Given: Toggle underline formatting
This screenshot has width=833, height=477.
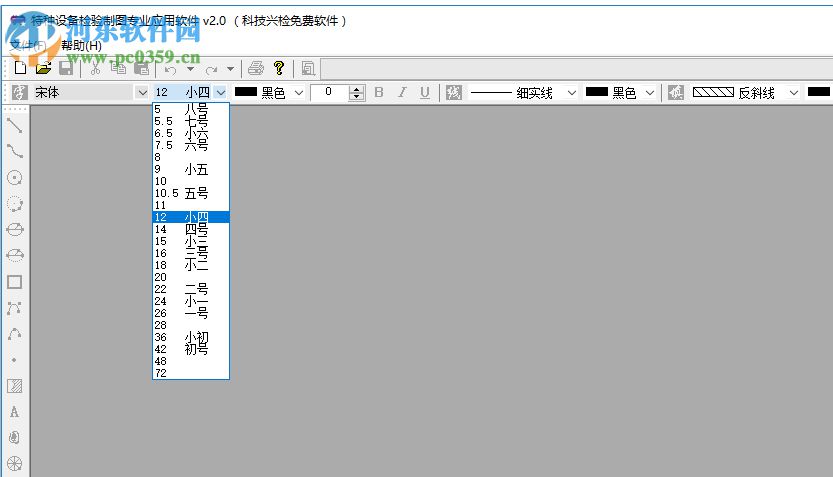Looking at the screenshot, I should pyautogui.click(x=424, y=92).
